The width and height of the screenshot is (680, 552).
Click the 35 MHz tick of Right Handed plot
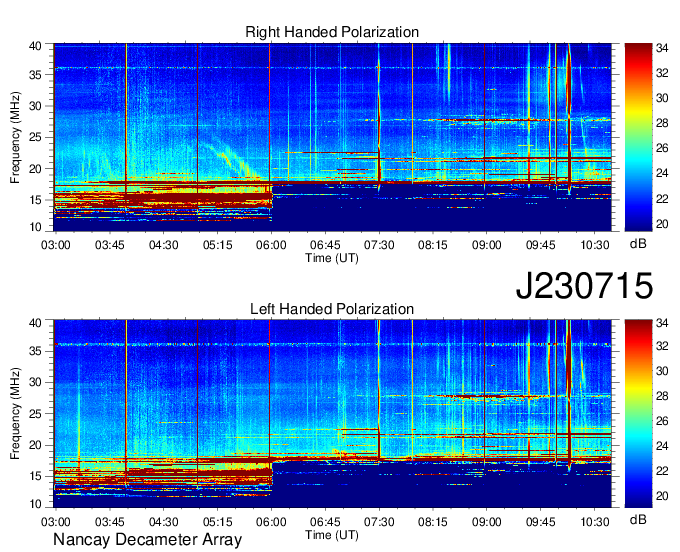coord(35,75)
